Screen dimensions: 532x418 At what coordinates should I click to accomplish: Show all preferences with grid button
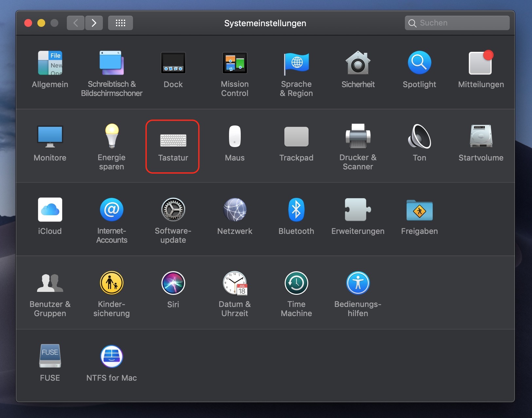click(x=121, y=23)
